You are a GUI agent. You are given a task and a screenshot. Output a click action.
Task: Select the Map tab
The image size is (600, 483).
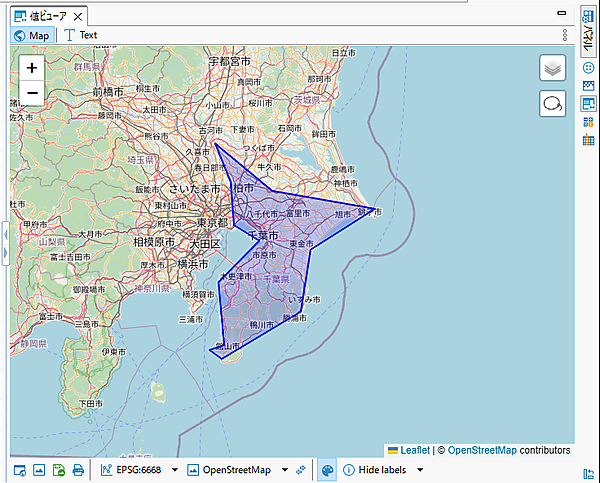click(x=31, y=35)
